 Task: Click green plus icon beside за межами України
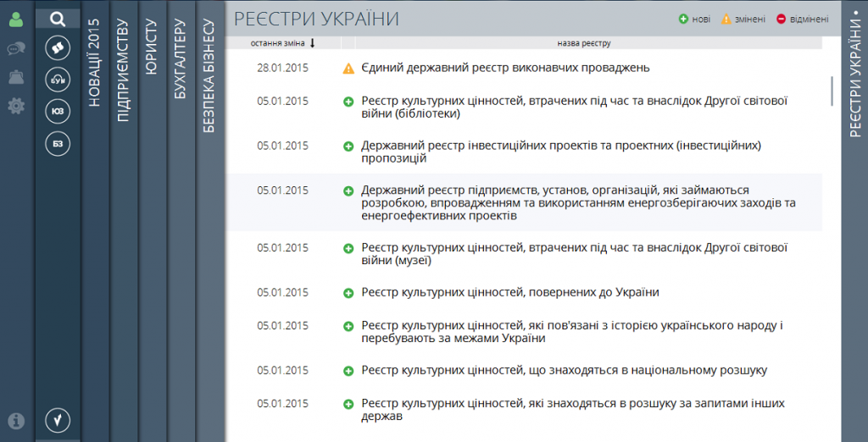pyautogui.click(x=348, y=326)
